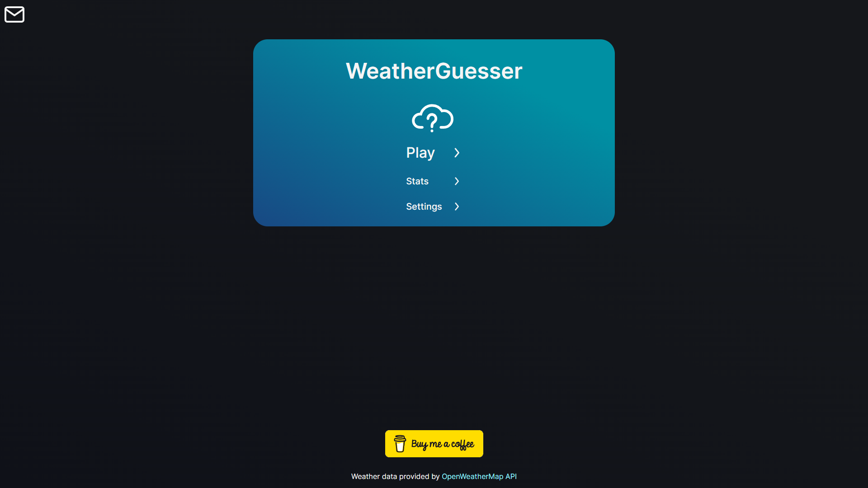Image resolution: width=868 pixels, height=488 pixels.
Task: Expand the Settings menu option
Action: 434,206
